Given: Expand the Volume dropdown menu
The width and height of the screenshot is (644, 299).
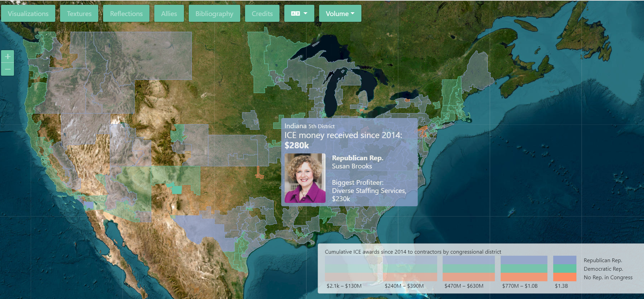Looking at the screenshot, I should (340, 14).
